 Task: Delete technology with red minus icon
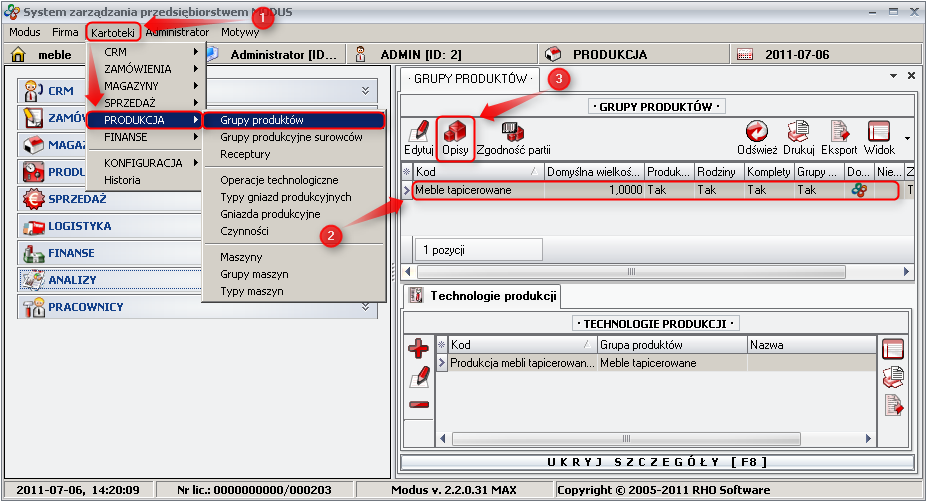pyautogui.click(x=419, y=405)
